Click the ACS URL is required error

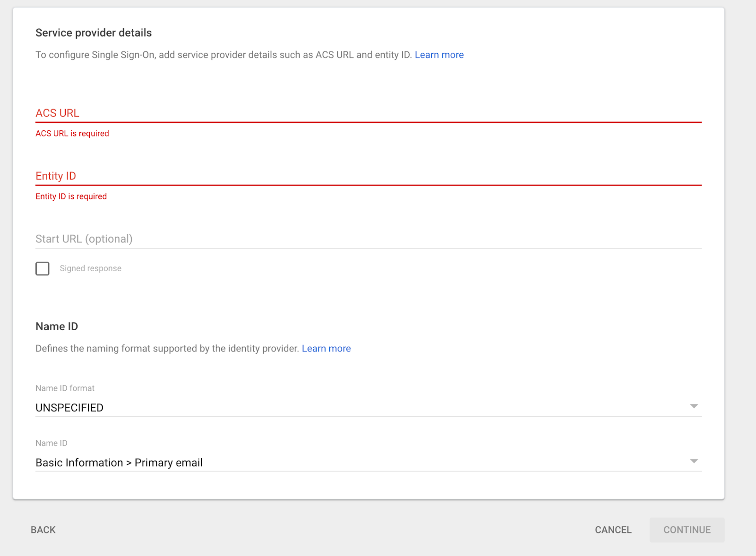pos(72,133)
